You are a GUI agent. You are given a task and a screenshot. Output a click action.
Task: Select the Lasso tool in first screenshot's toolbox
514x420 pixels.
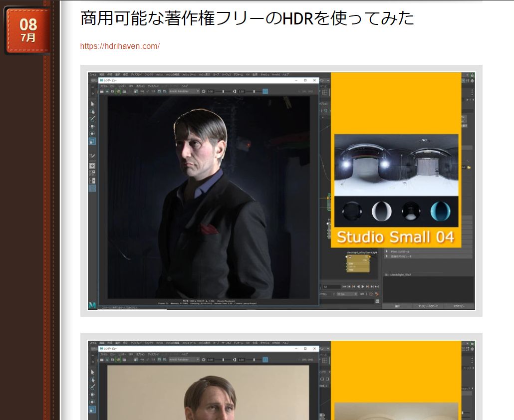point(92,111)
